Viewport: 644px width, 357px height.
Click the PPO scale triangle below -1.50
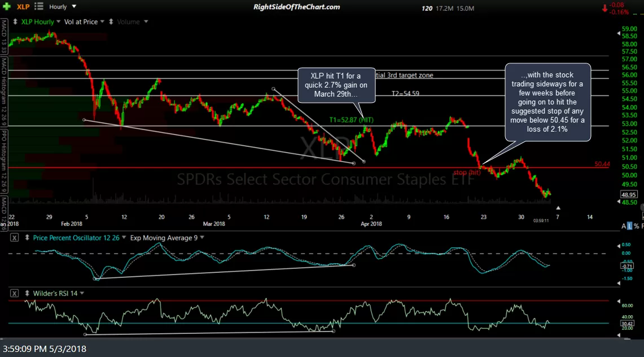pyautogui.click(x=619, y=283)
